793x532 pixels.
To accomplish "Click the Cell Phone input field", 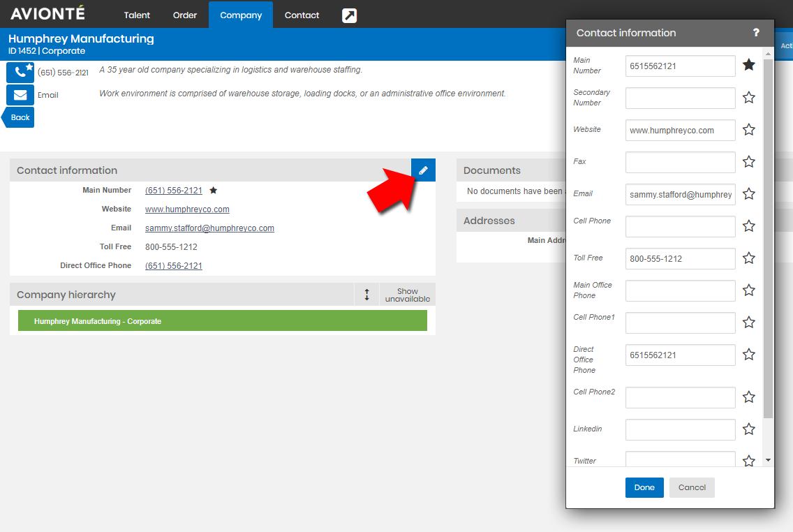I will pyautogui.click(x=680, y=227).
